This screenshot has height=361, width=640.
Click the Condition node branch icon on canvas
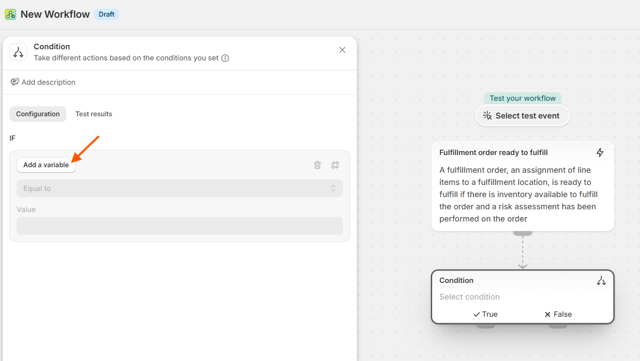tap(601, 281)
